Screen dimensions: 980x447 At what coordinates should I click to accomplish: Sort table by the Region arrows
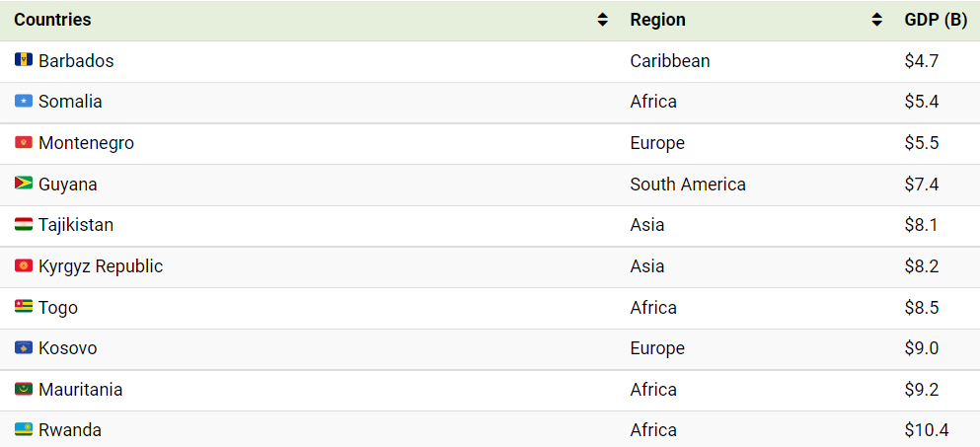[877, 20]
